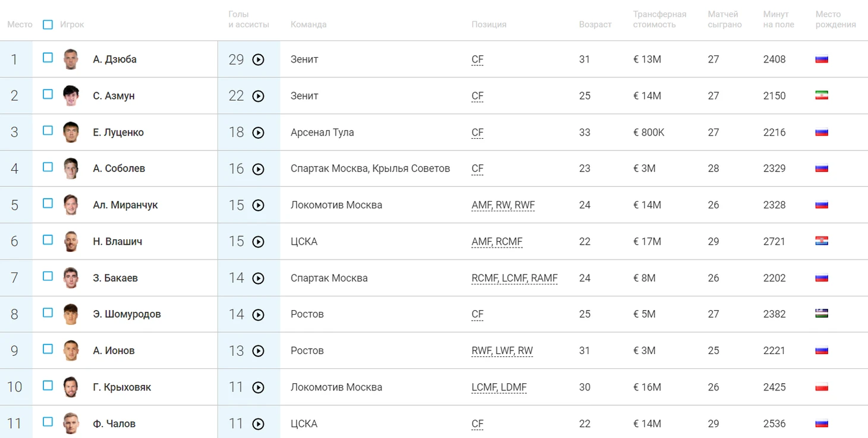Sort table by Трансферная стоимость header

pos(659,19)
